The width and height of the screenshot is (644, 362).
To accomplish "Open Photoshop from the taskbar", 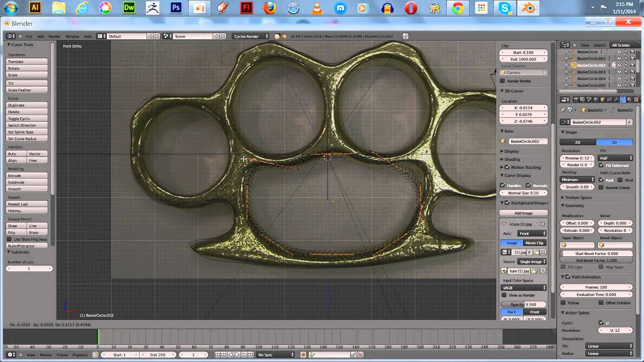I will coord(176,8).
